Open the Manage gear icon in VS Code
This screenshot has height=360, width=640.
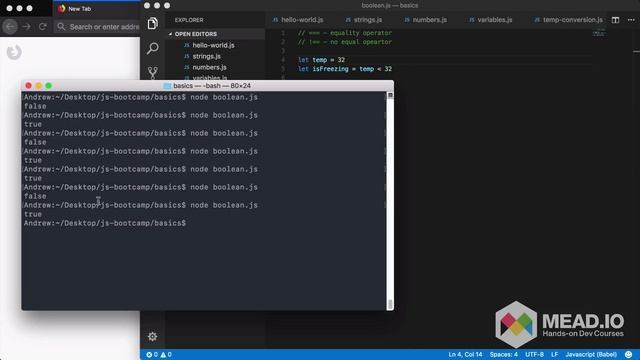[x=153, y=336]
